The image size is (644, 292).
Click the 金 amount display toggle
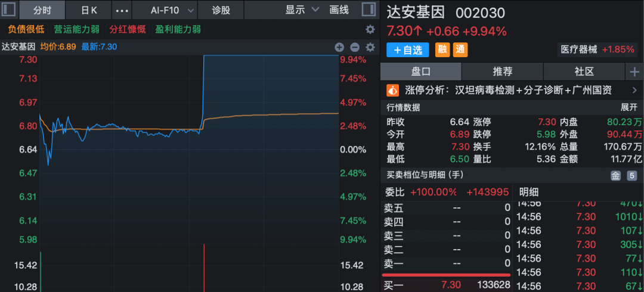pyautogui.click(x=615, y=176)
